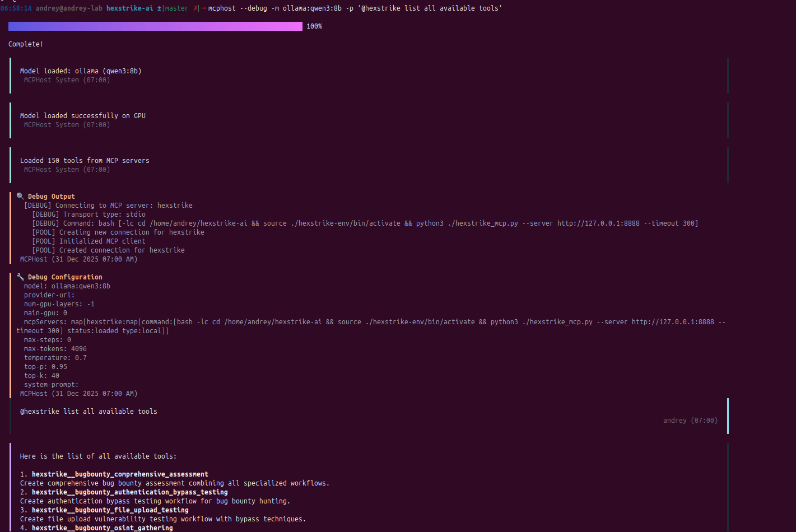This screenshot has height=532, width=796.
Task: Click '[POOL] Created connection for hexstrike' line
Action: pos(108,250)
